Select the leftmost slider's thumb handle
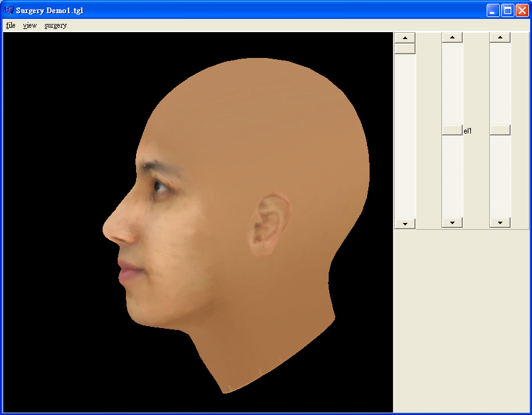The width and height of the screenshot is (532, 415). click(x=405, y=48)
